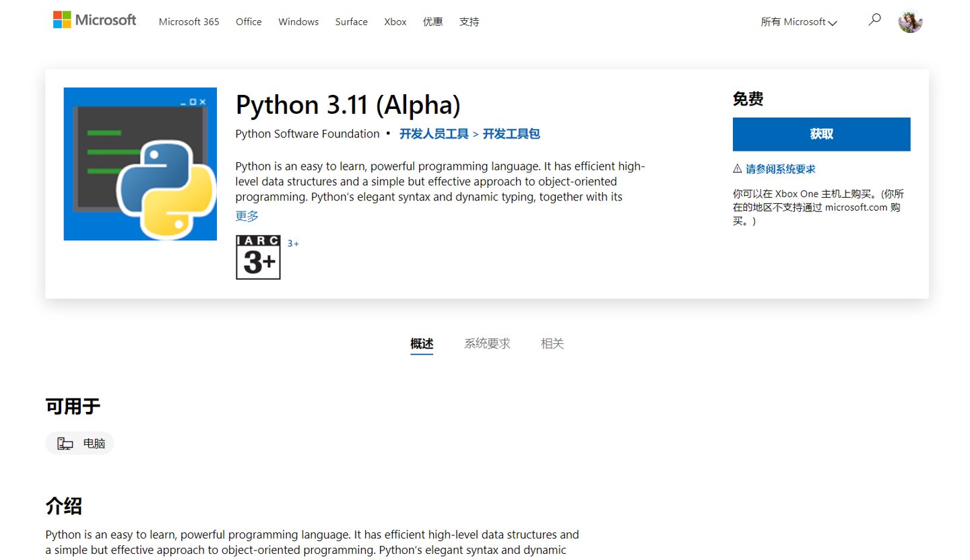Click the 电脑 device chip
This screenshot has height=560, width=970.
79,444
